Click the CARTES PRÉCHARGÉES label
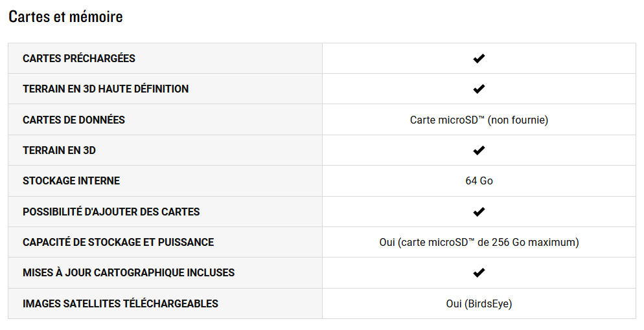 point(79,59)
